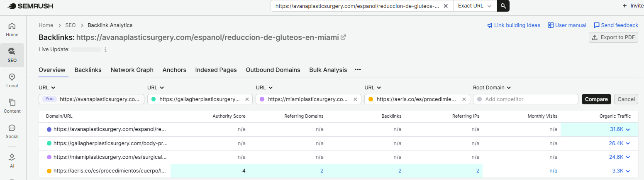Open the Exact URL scope dropdown

pyautogui.click(x=475, y=6)
